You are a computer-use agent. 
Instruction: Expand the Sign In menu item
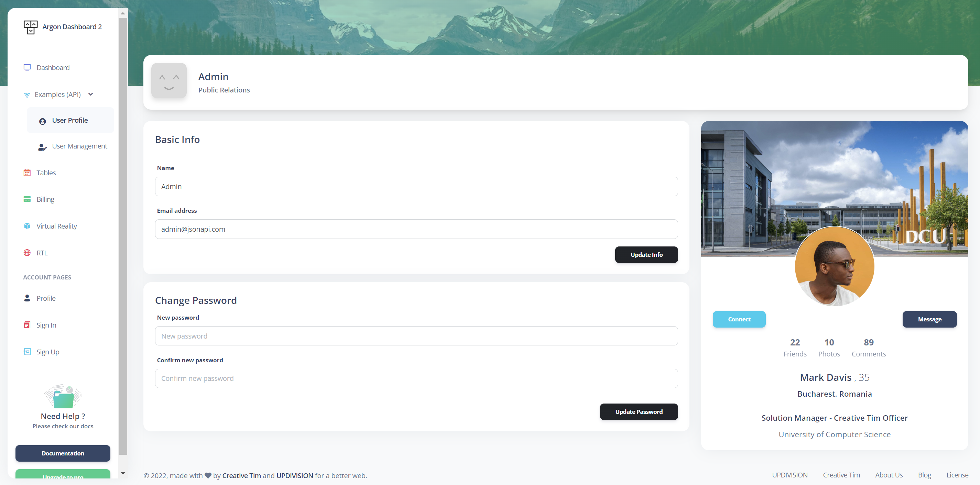pos(46,324)
